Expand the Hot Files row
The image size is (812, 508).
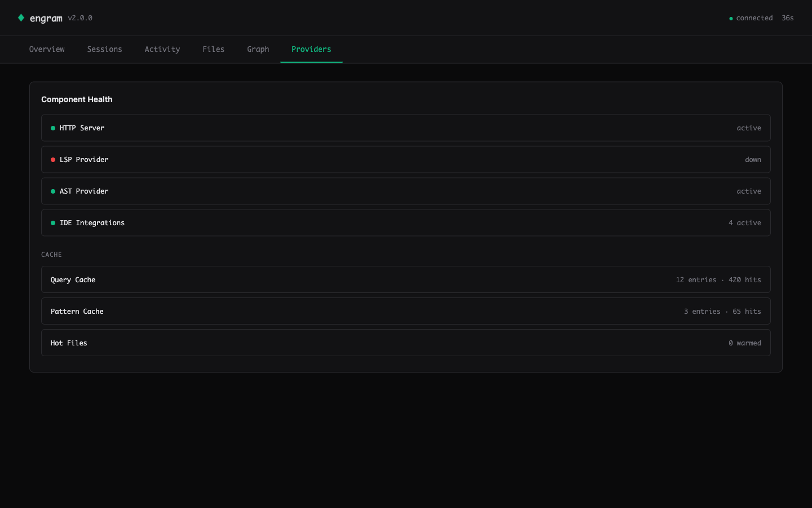[x=406, y=343]
